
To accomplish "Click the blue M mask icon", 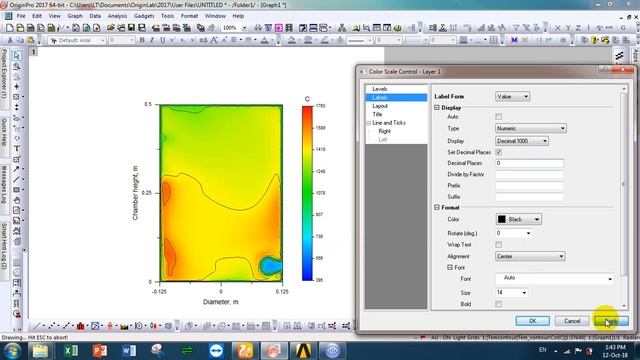I will pyautogui.click(x=514, y=40).
